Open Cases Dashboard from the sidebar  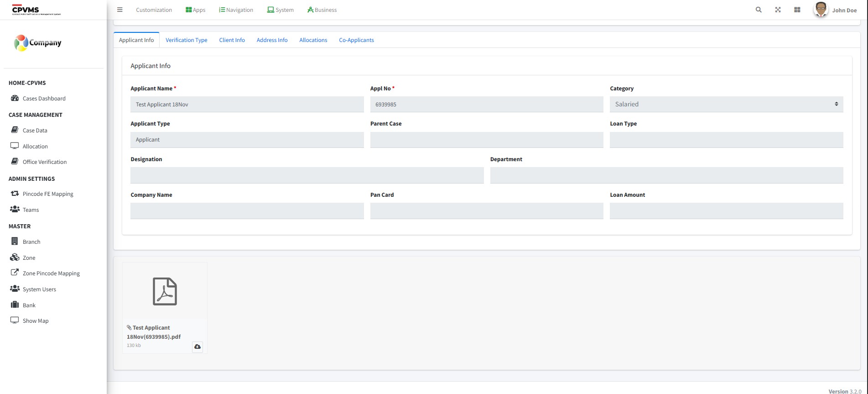point(44,99)
